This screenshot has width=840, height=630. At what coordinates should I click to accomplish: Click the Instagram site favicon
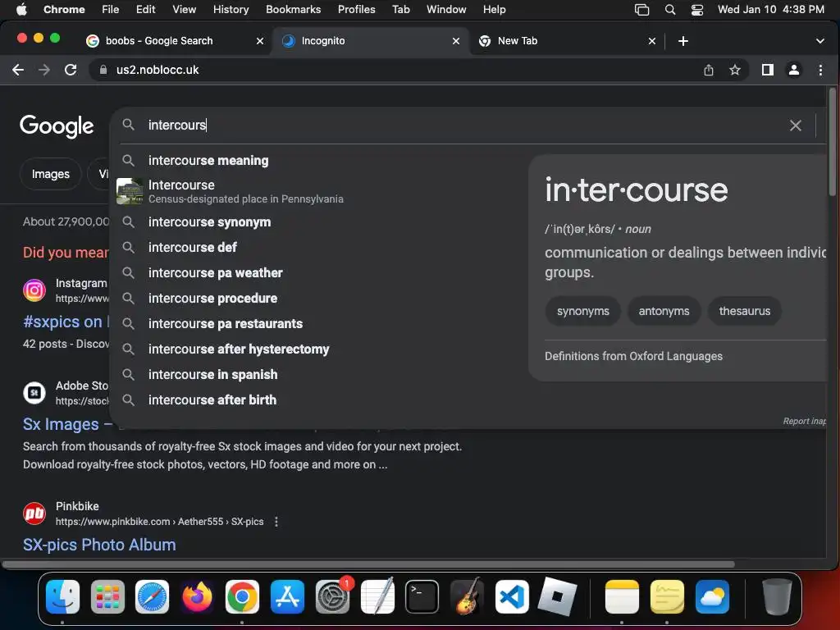34,290
